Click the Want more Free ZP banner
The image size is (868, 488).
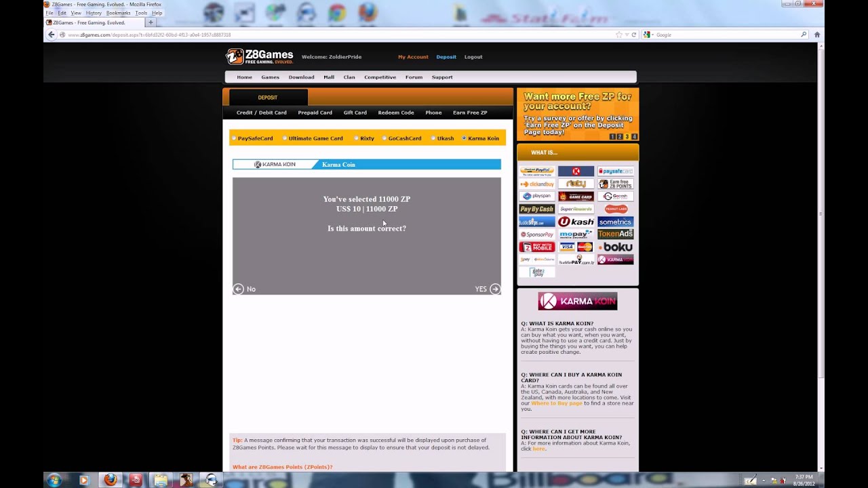coord(578,114)
